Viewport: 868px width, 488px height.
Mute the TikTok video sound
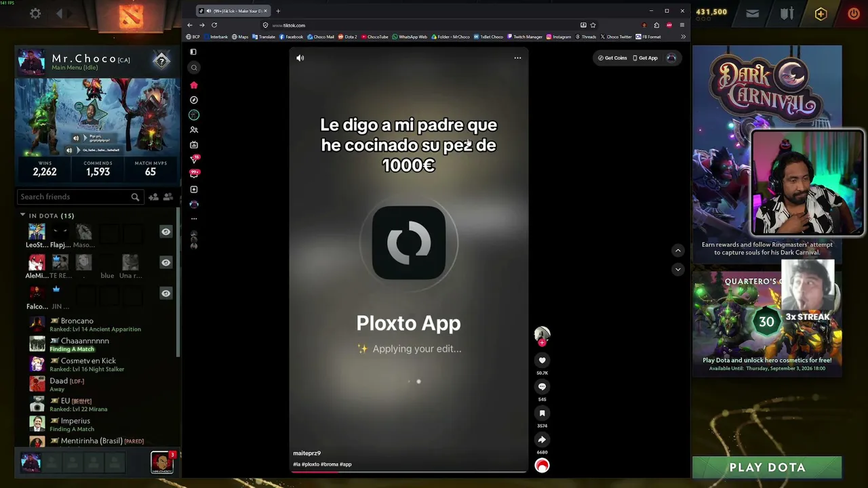300,58
